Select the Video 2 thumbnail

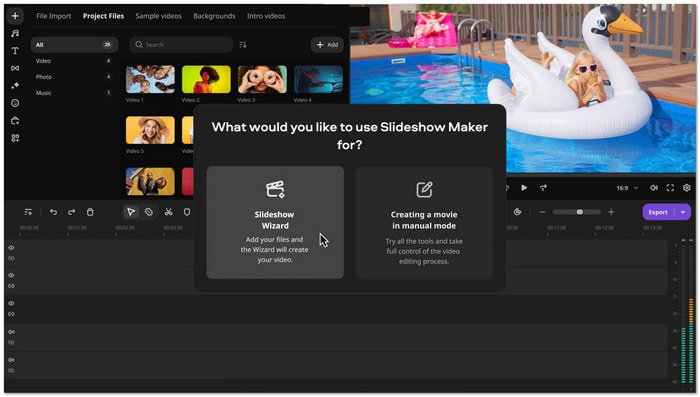tap(206, 79)
